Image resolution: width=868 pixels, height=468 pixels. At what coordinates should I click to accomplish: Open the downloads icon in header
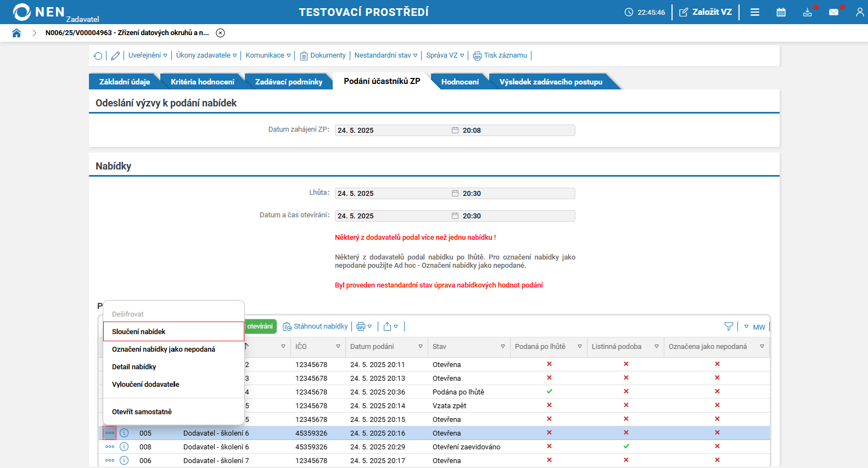point(807,12)
